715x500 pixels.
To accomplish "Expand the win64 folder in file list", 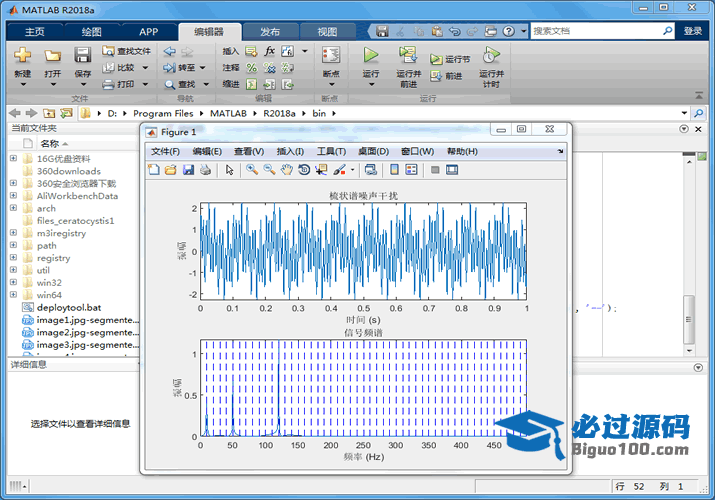I will (13, 295).
